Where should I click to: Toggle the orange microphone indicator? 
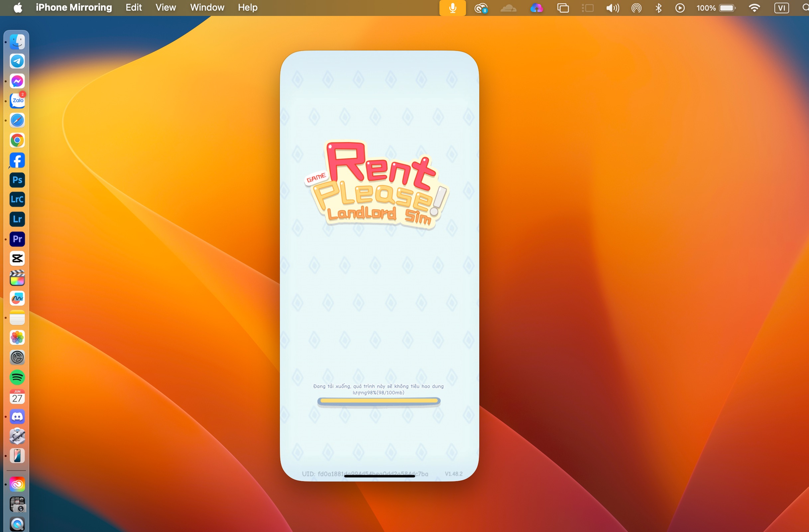pos(452,8)
